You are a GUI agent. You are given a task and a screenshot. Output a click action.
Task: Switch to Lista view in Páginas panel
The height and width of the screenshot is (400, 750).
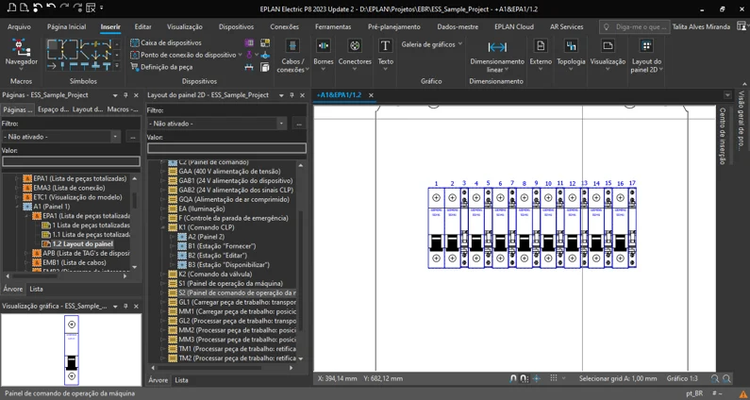(x=36, y=289)
